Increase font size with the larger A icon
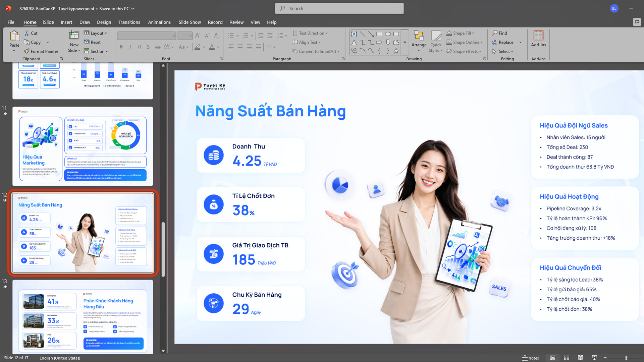 click(x=198, y=36)
